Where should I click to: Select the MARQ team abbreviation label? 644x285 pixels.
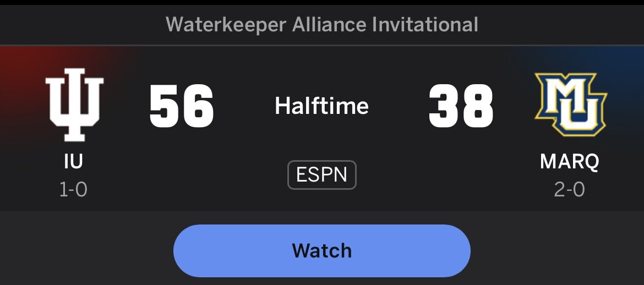[x=570, y=162]
